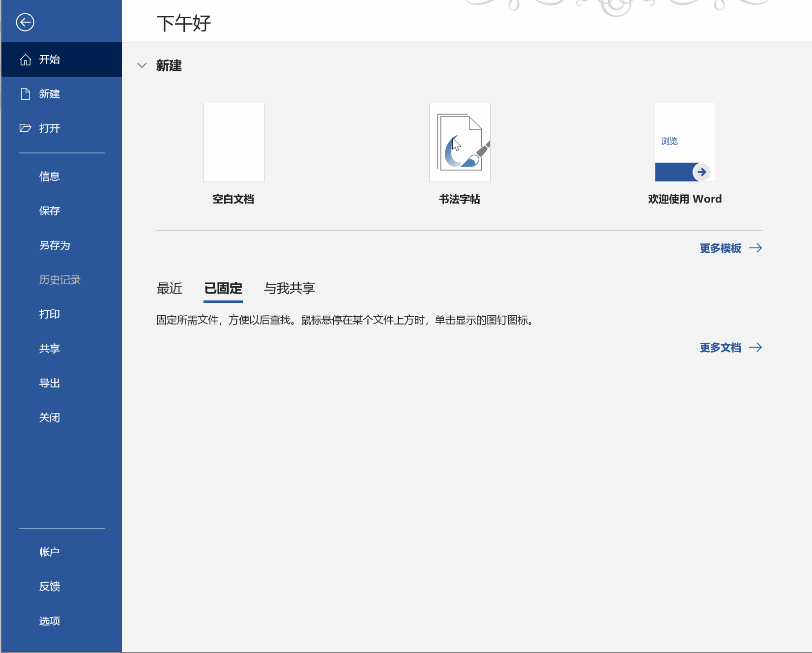Create a 空白文档 from its thumbnail

coord(233,142)
